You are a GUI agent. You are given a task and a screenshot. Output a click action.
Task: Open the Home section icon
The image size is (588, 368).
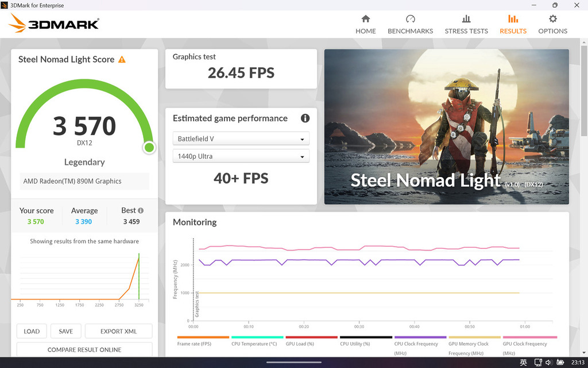tap(365, 19)
